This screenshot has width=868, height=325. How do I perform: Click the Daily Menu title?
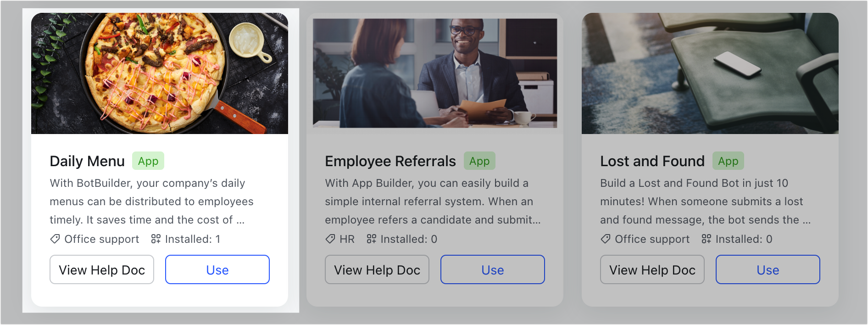87,161
